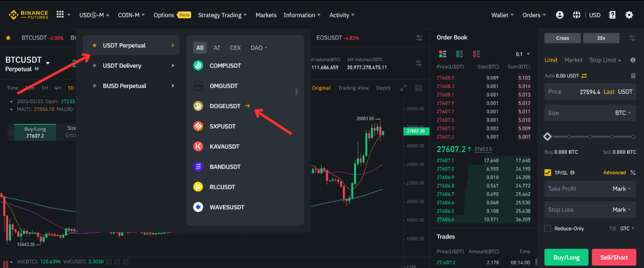The width and height of the screenshot is (644, 268).
Task: Open the user account profile icon
Action: pos(560,15)
